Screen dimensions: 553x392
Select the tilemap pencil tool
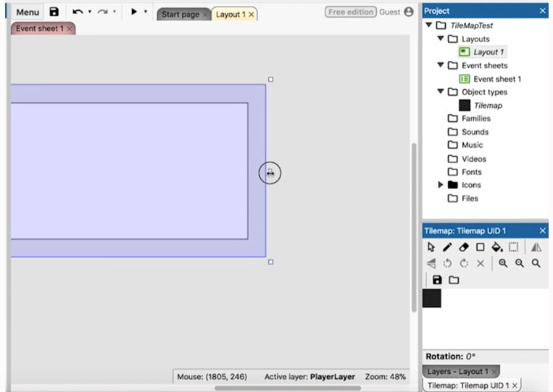pos(447,247)
